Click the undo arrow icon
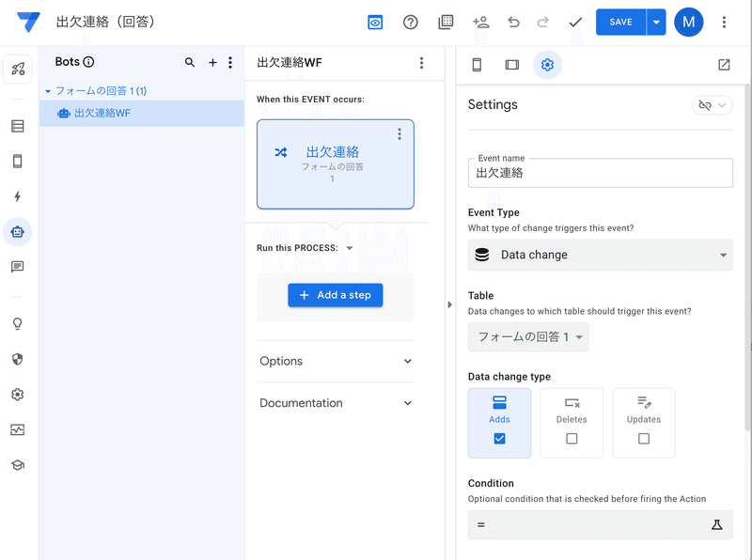Screen dimensions: 752x560 click(513, 22)
